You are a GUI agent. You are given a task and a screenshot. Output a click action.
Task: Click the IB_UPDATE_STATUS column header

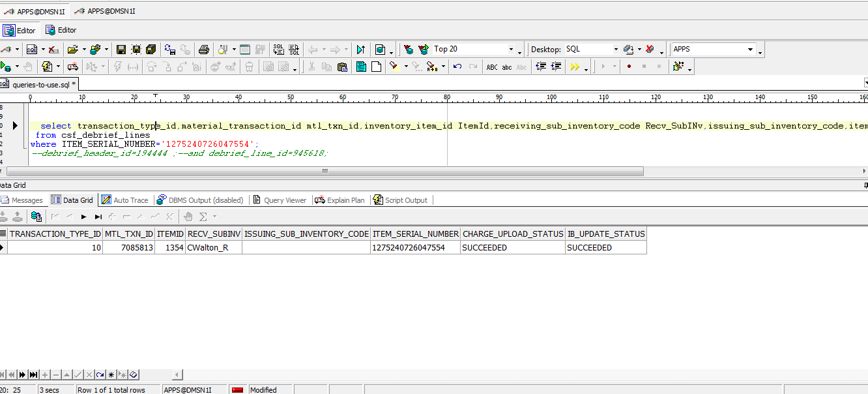point(606,234)
